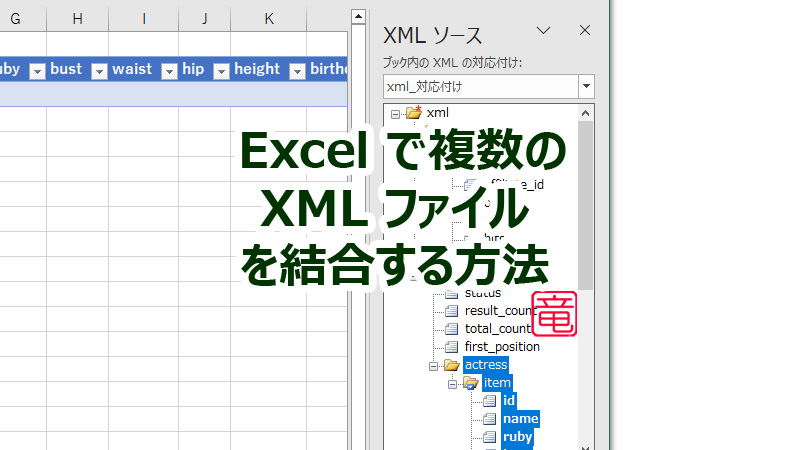Select the actress folder icon

tap(452, 365)
